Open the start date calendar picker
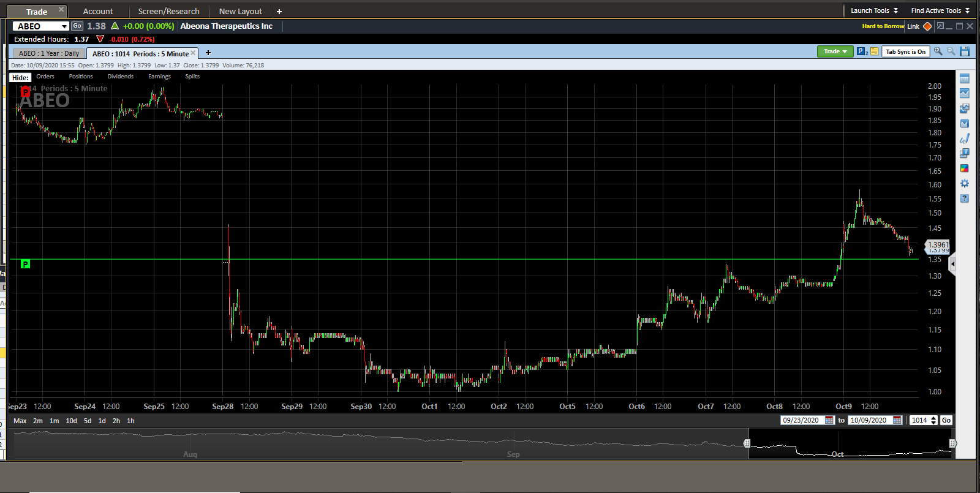This screenshot has height=493, width=980. point(829,420)
